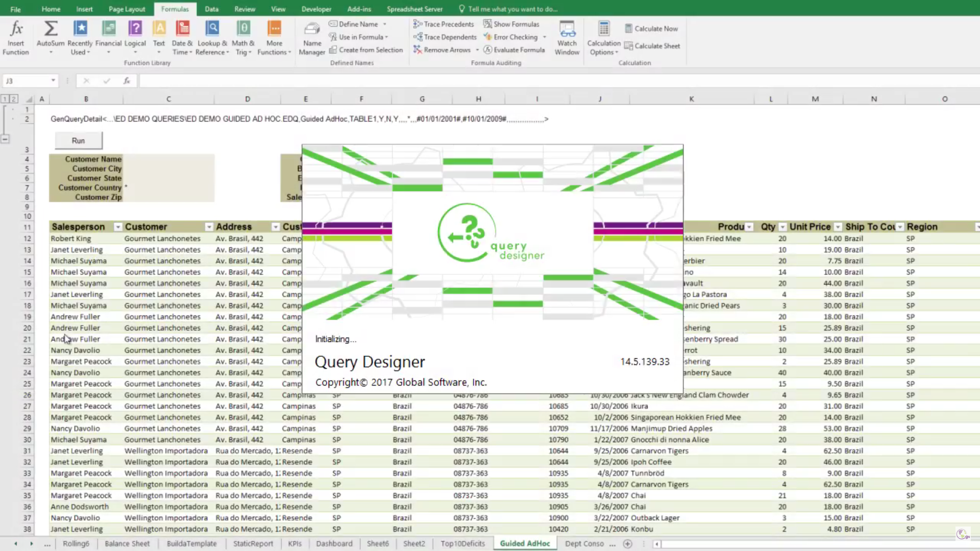This screenshot has height=551, width=980.
Task: Click the Run button
Action: (x=78, y=140)
